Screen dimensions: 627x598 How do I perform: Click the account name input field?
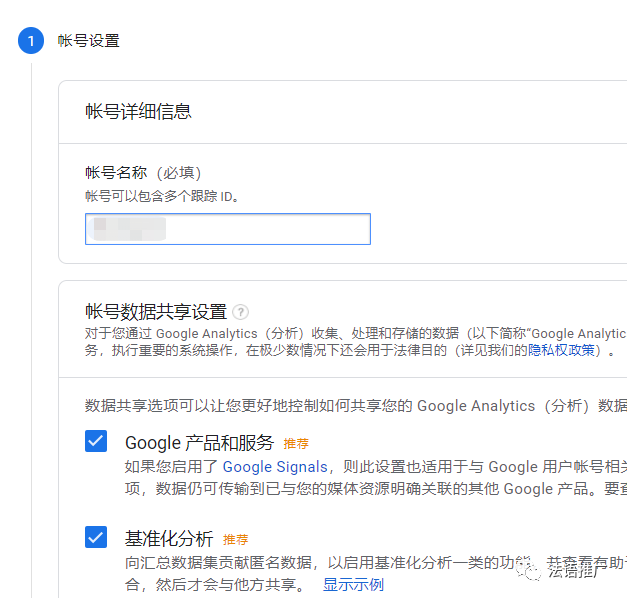[x=228, y=229]
